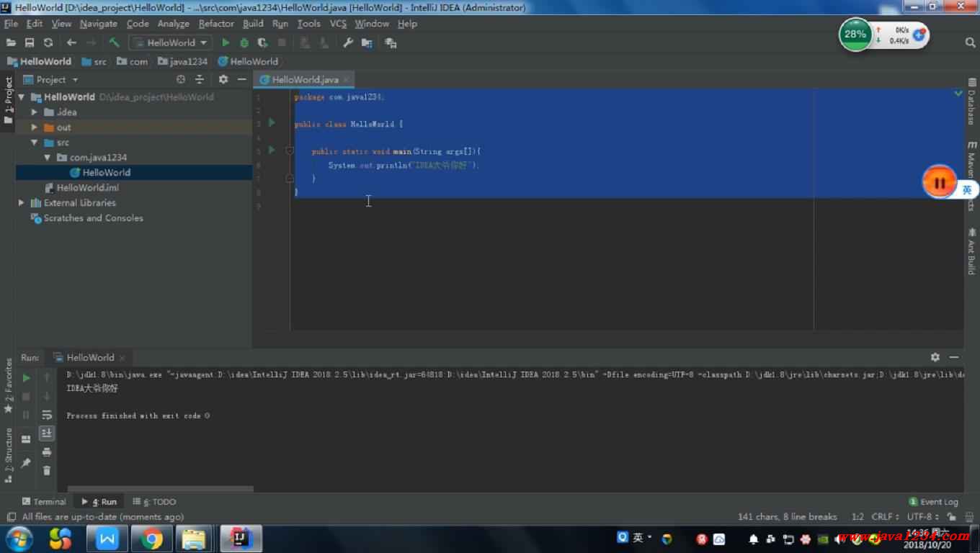Click the green inspection checkmark in editor

pyautogui.click(x=958, y=94)
